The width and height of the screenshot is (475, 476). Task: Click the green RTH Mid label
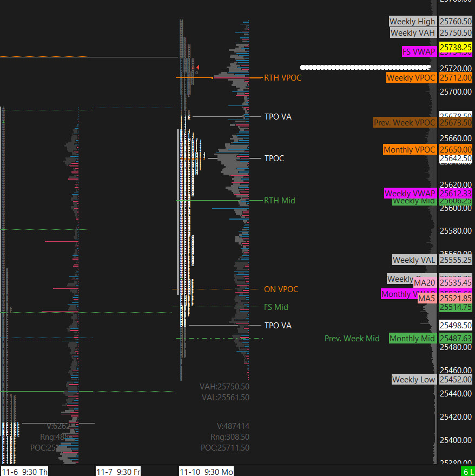[x=279, y=201]
